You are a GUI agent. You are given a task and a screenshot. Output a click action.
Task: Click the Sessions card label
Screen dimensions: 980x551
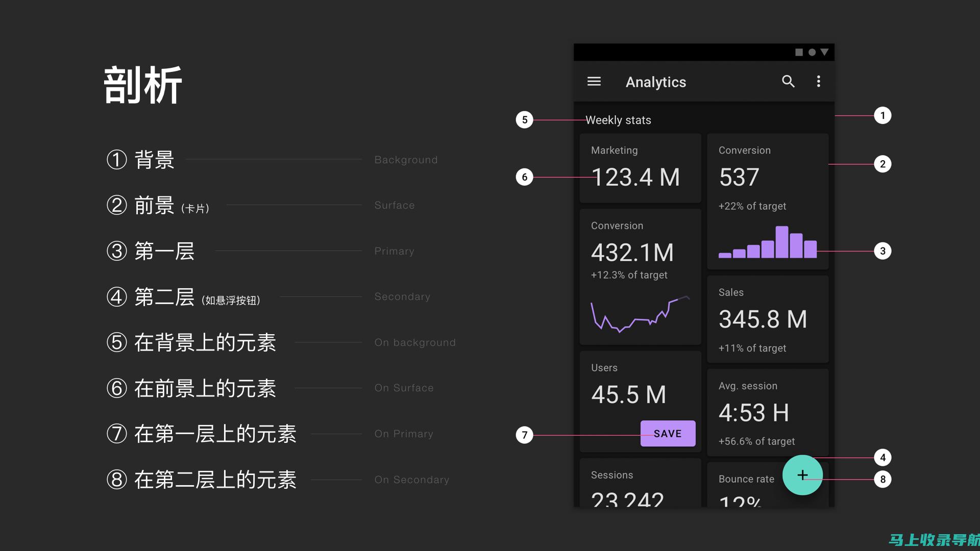tap(612, 475)
